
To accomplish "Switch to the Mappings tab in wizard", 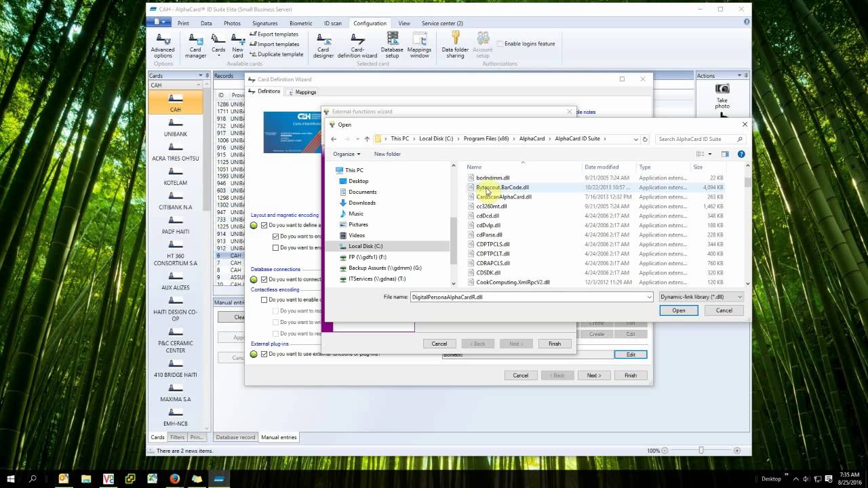I will pos(302,91).
